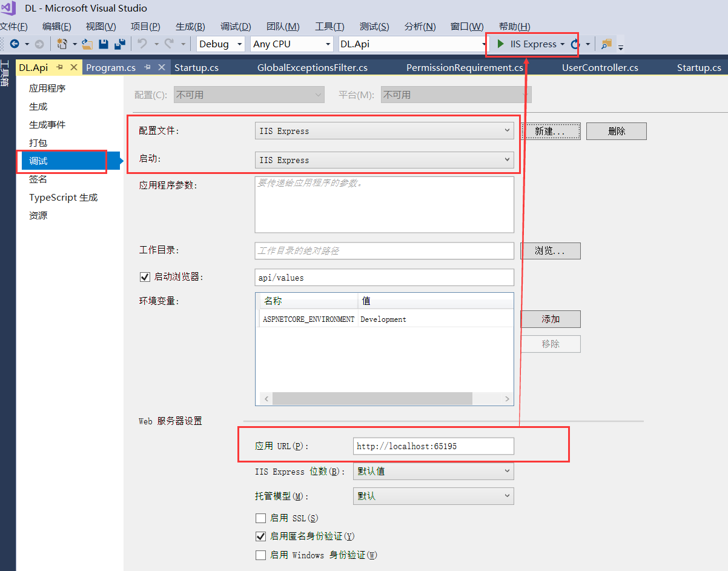
Task: Click the 添加 button
Action: click(x=551, y=319)
